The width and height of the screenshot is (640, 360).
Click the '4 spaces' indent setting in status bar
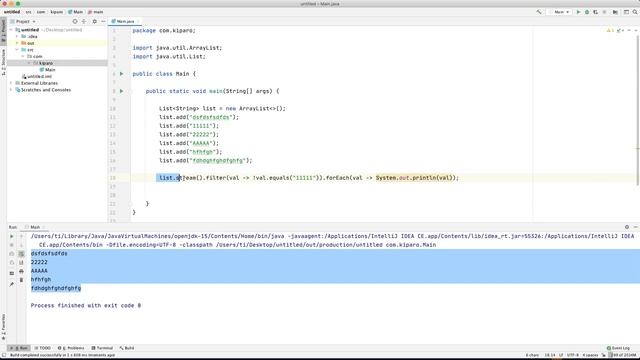point(590,356)
